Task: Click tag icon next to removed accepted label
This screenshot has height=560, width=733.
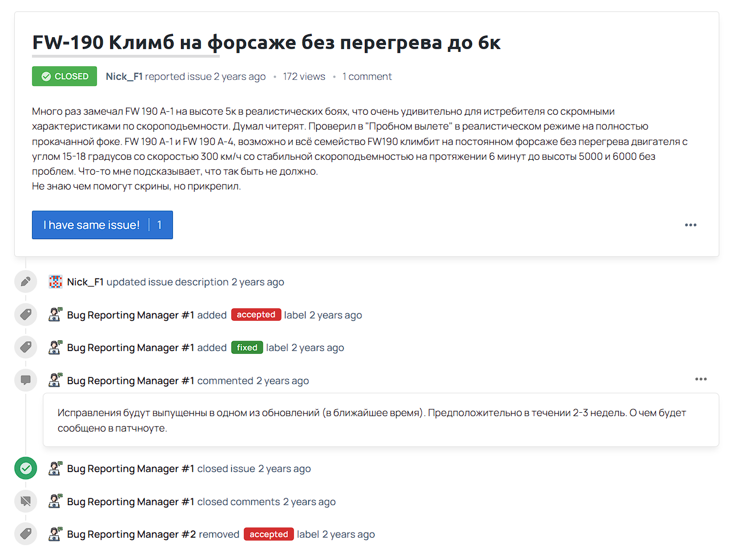Action: [26, 534]
